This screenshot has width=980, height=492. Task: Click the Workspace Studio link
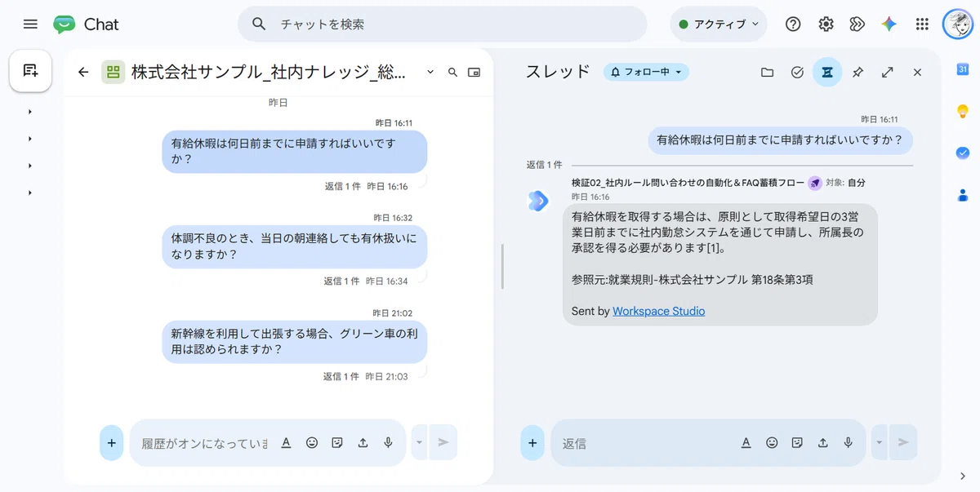tap(658, 311)
